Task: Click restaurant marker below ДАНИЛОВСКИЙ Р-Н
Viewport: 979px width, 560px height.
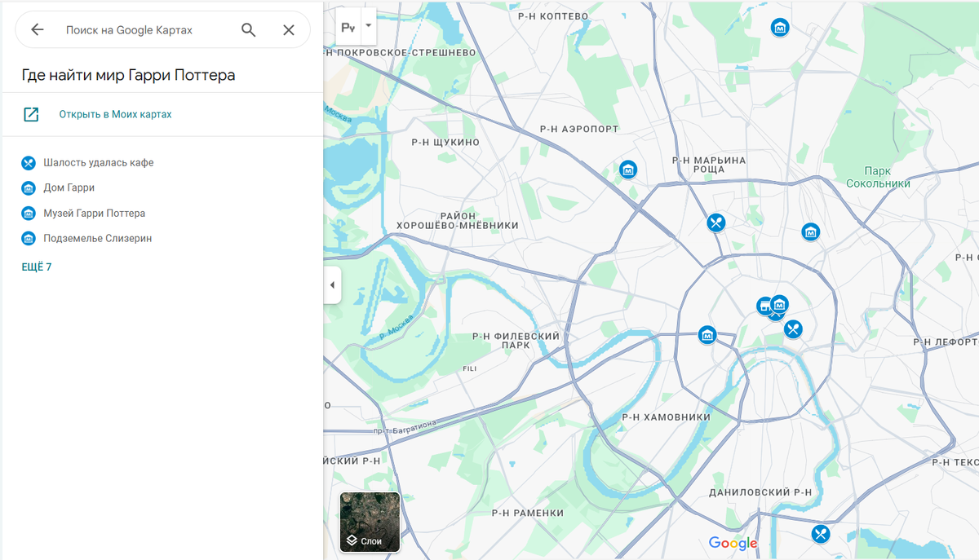Action: point(821,534)
